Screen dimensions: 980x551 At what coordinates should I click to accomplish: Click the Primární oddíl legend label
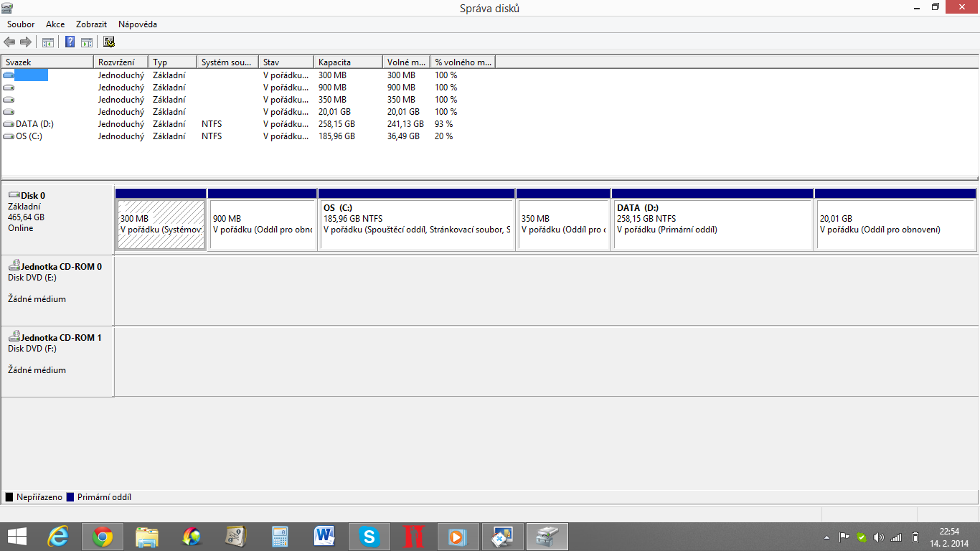[x=104, y=497]
